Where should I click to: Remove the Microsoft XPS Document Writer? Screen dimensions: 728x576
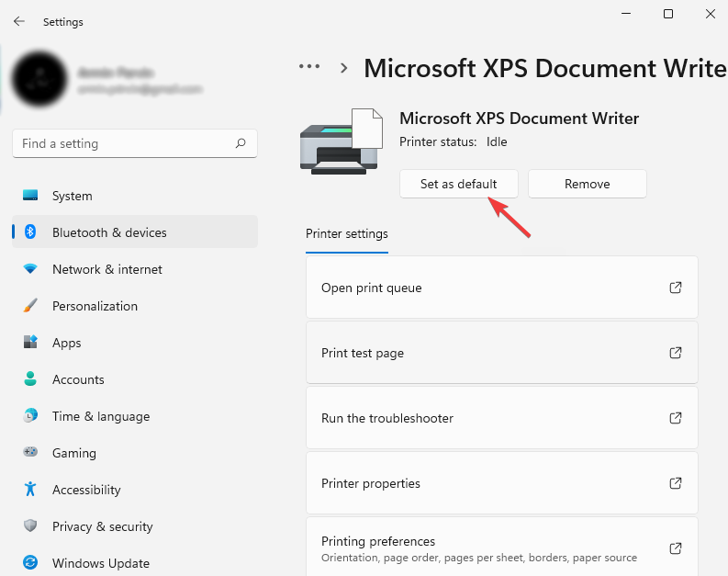pyautogui.click(x=587, y=184)
